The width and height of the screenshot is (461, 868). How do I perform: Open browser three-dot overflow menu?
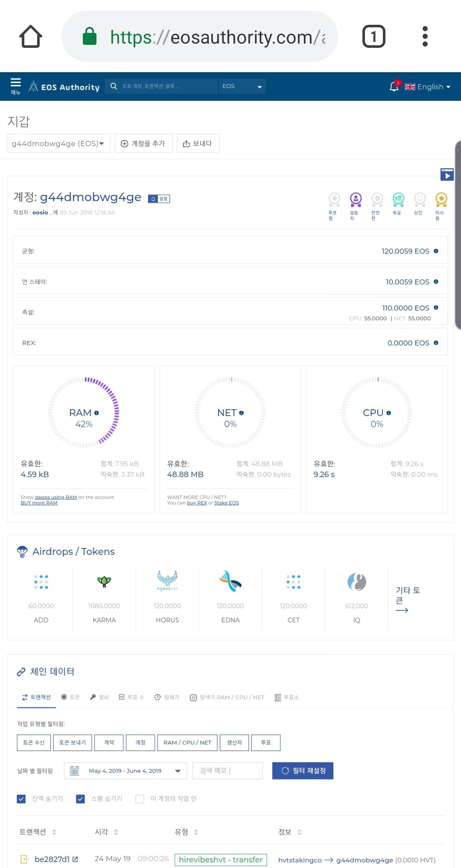click(424, 37)
